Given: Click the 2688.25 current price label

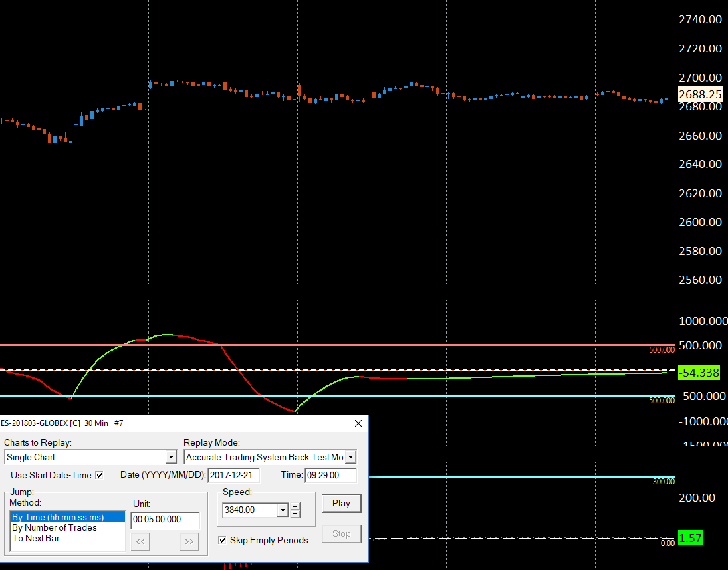Looking at the screenshot, I should click(700, 94).
